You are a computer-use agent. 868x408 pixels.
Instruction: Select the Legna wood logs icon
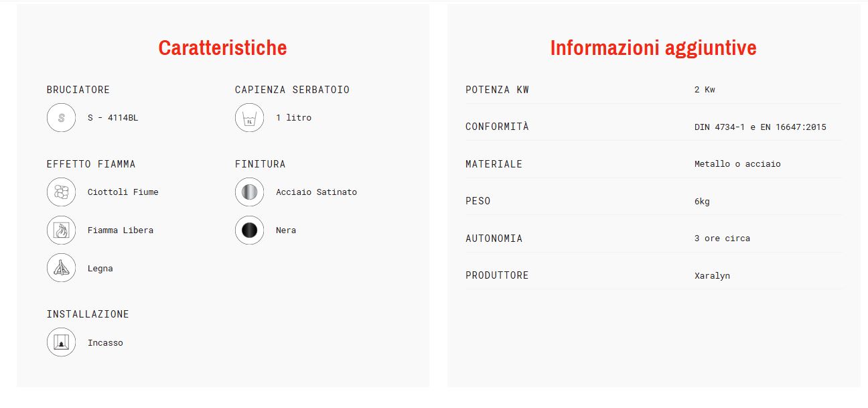(61, 269)
